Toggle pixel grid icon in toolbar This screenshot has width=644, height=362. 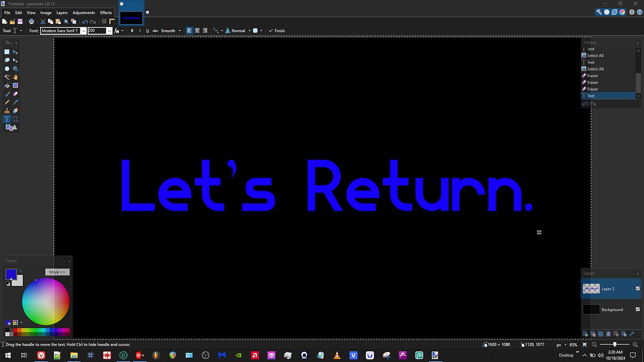point(104,22)
